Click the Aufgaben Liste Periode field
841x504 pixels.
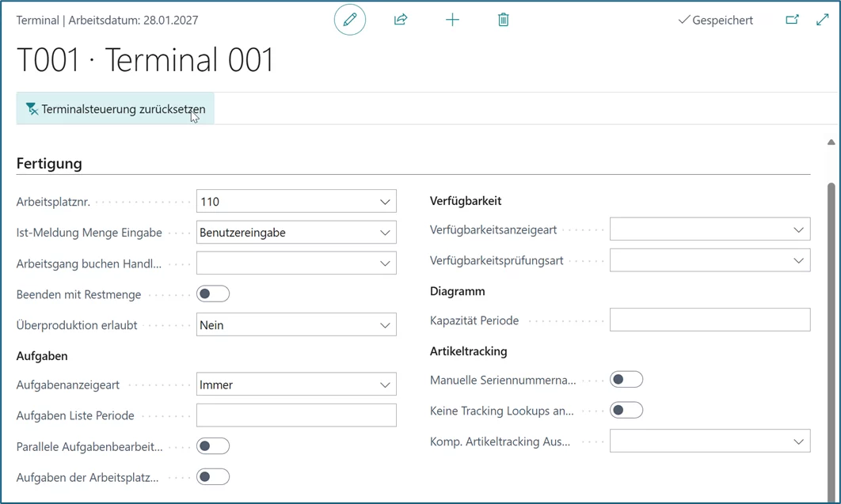coord(296,415)
